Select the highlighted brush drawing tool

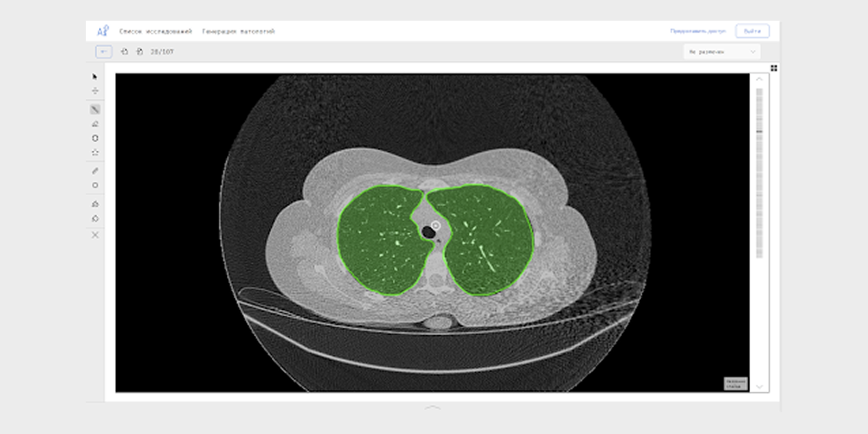[x=95, y=110]
